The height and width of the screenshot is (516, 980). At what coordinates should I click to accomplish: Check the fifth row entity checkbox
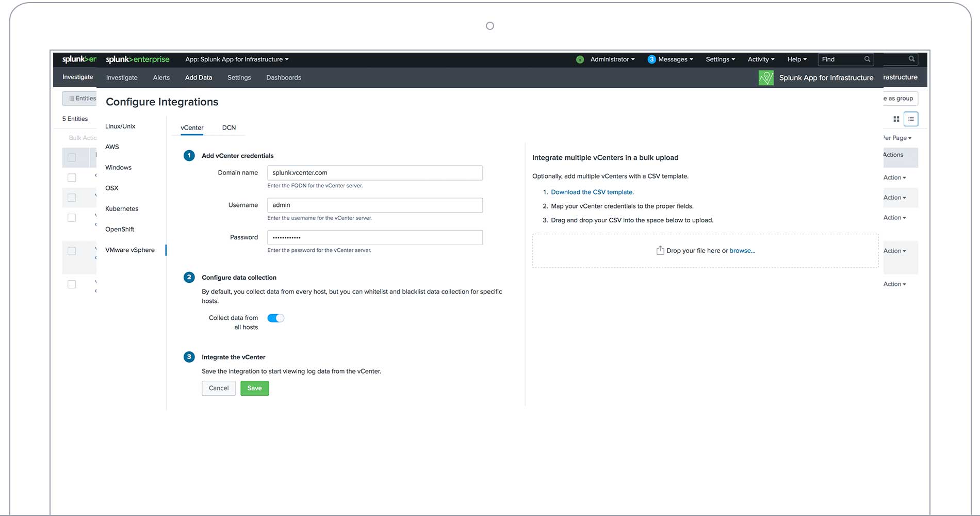(72, 251)
